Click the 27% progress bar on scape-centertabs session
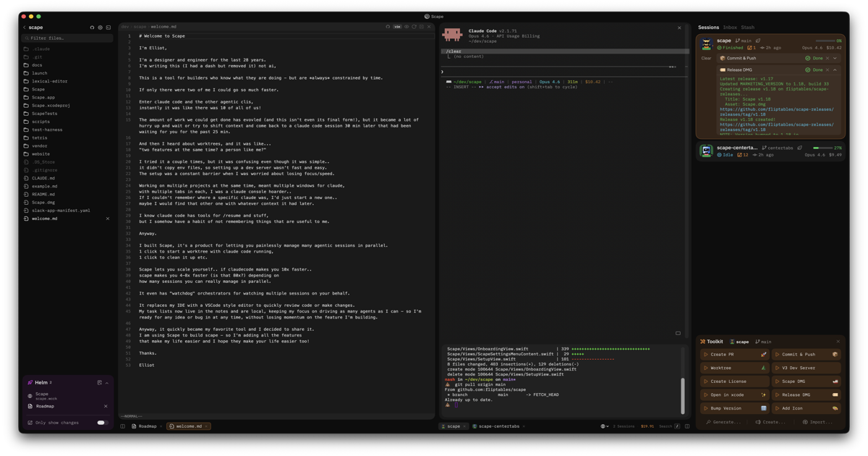 pos(825,147)
